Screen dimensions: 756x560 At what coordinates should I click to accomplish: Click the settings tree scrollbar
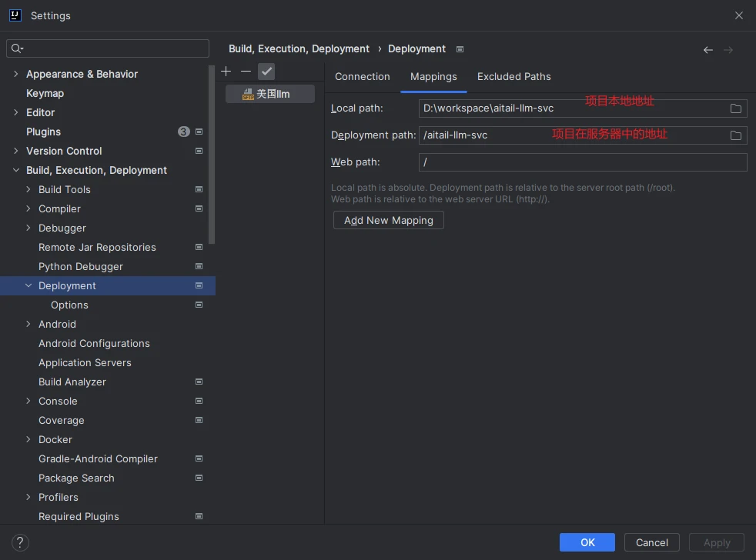pos(212,154)
